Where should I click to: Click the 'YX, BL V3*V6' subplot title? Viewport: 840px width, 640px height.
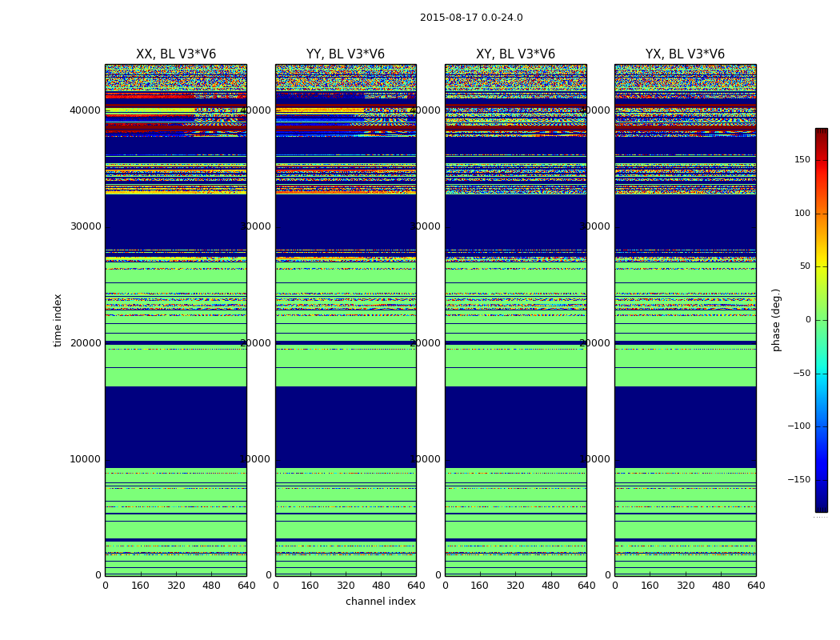(x=685, y=54)
